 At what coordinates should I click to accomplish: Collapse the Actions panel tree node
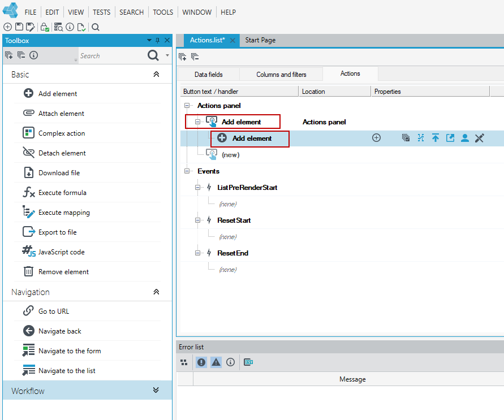click(x=187, y=105)
